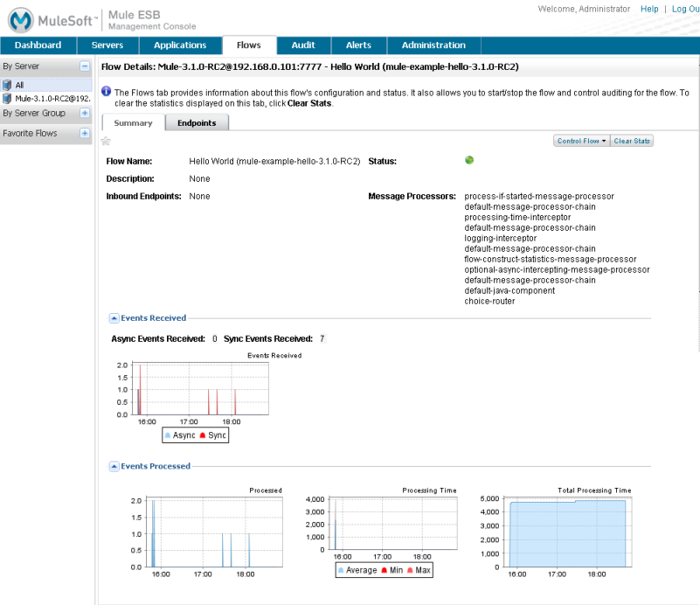The image size is (700, 605).
Task: Open the Control Flow dropdown
Action: (581, 141)
